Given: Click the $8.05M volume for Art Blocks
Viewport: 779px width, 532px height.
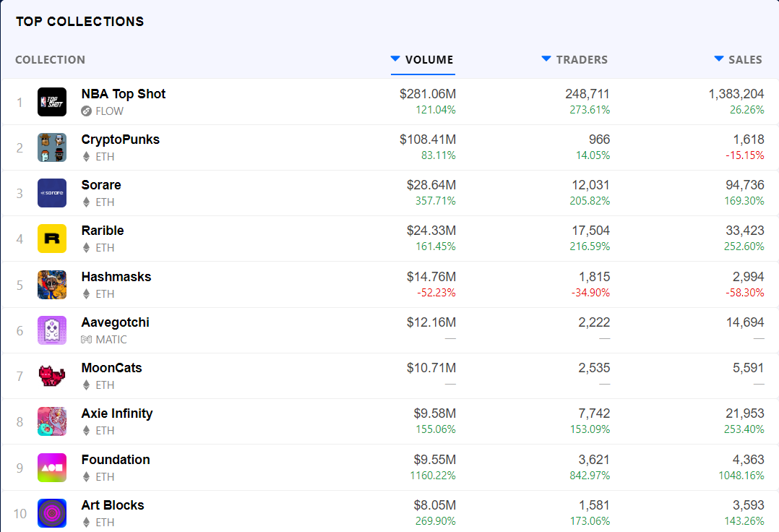Looking at the screenshot, I should (x=435, y=505).
